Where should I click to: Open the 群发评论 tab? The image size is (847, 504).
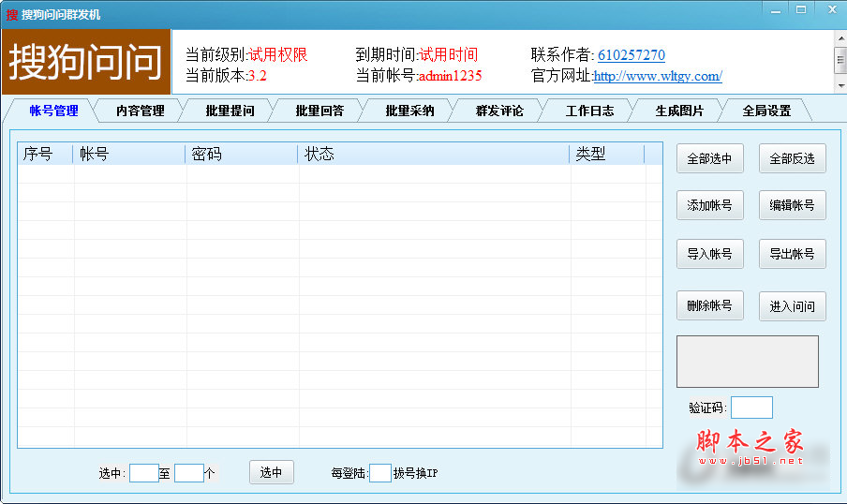point(499,111)
